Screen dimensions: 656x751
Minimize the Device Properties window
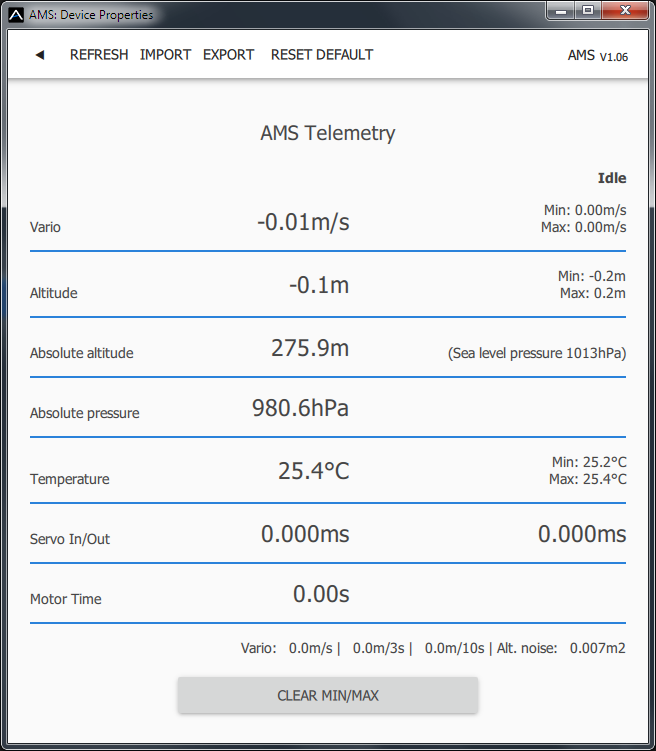[x=562, y=11]
